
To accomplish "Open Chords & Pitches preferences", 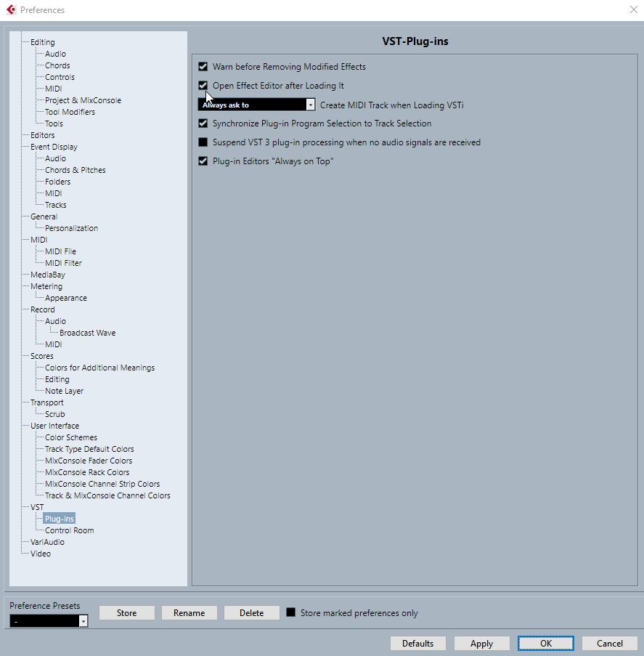I will [x=76, y=170].
